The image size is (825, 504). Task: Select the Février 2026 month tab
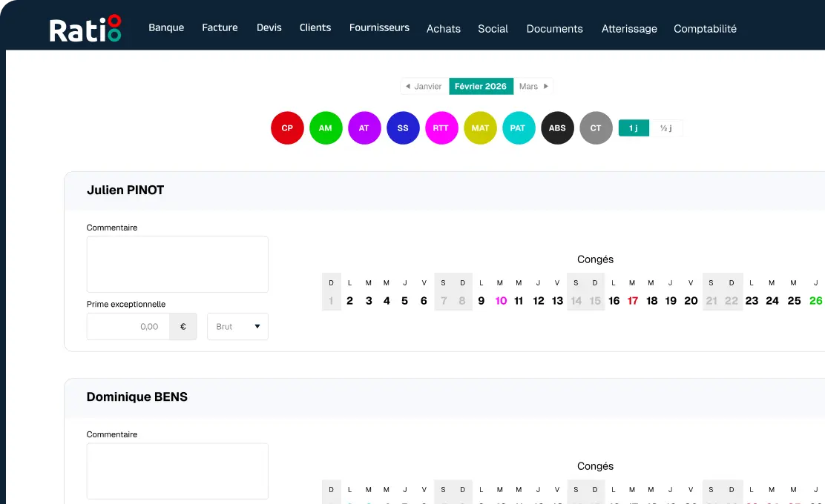coord(481,86)
